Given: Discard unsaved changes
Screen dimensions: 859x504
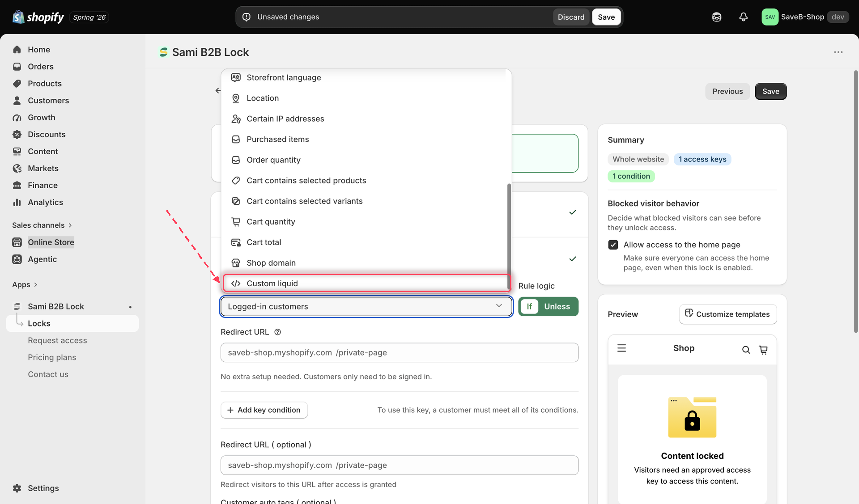Looking at the screenshot, I should pyautogui.click(x=571, y=17).
